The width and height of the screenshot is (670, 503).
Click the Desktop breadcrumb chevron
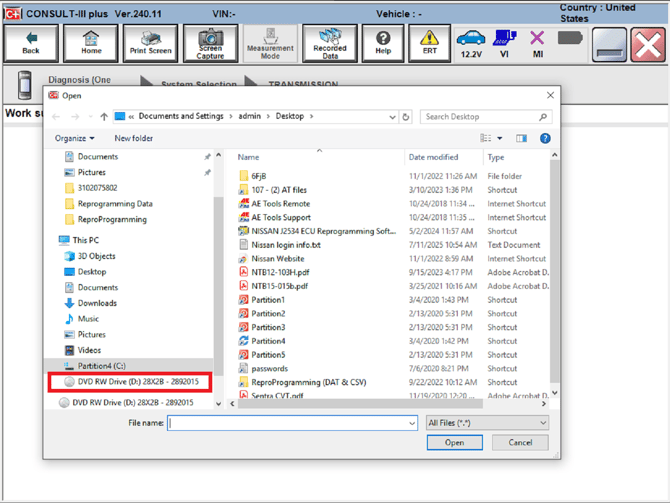(x=311, y=116)
